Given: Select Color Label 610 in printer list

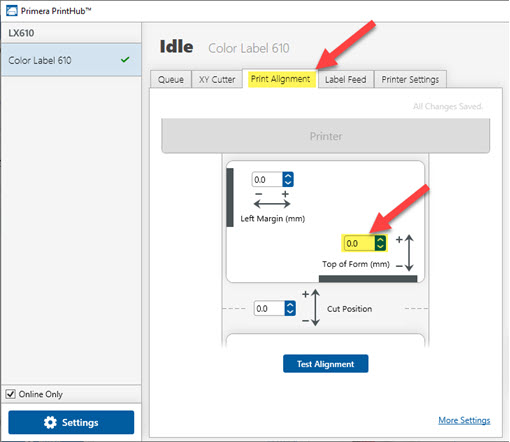Looking at the screenshot, I should [x=71, y=60].
